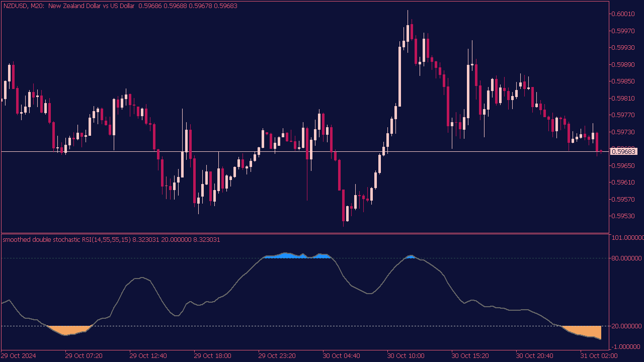This screenshot has height=362, width=644.
Task: Click the 0.59610 price scale value
Action: [623, 182]
